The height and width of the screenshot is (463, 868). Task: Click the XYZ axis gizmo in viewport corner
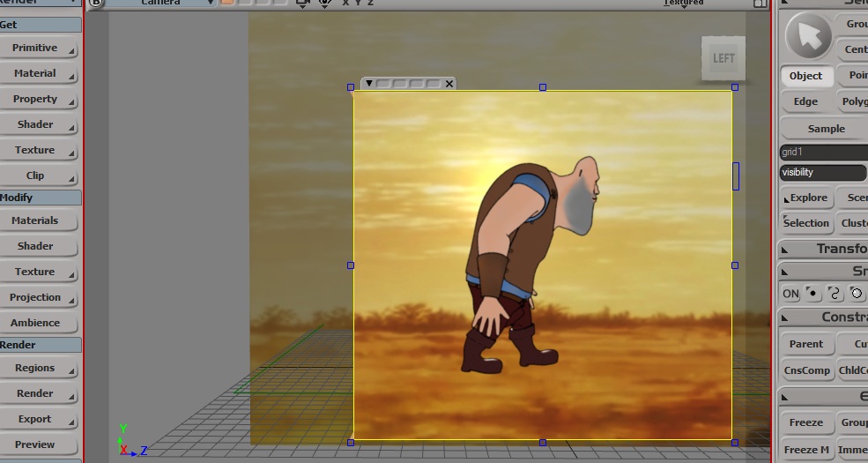point(132,441)
